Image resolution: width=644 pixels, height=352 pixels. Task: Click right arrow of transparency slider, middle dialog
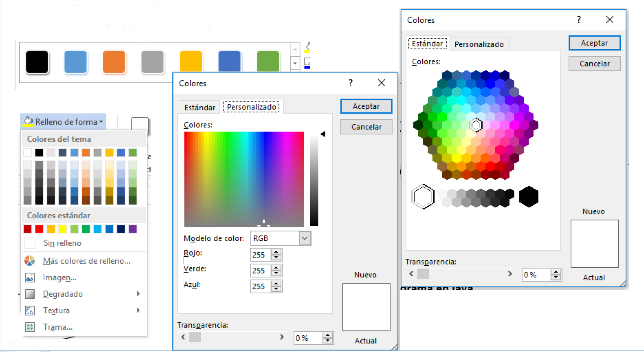click(282, 337)
